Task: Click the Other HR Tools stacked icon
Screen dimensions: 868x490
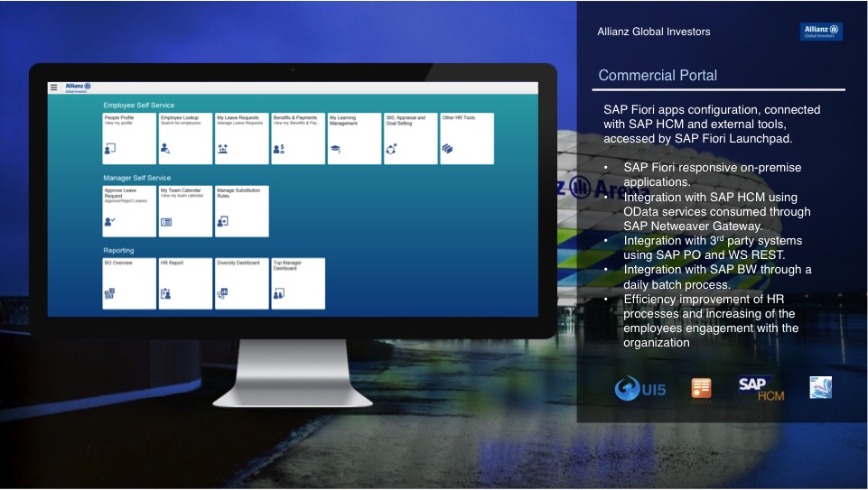Action: tap(447, 149)
